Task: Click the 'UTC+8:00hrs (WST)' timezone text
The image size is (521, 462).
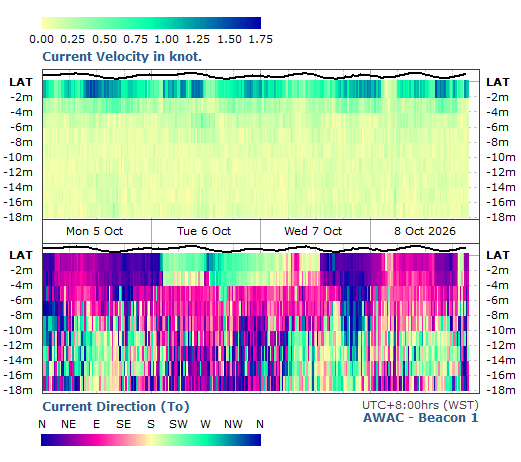Action: (x=420, y=405)
